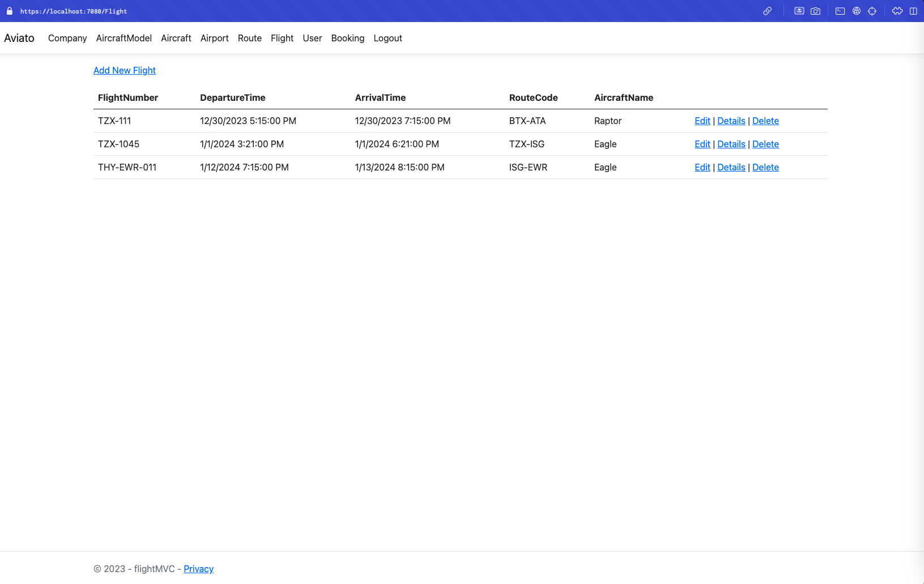Click the BTX-ATA route code

point(527,121)
